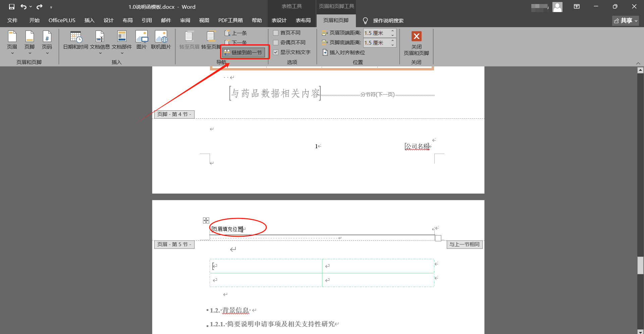The width and height of the screenshot is (644, 334).
Task: Go to 上一条 previous section
Action: pyautogui.click(x=236, y=33)
